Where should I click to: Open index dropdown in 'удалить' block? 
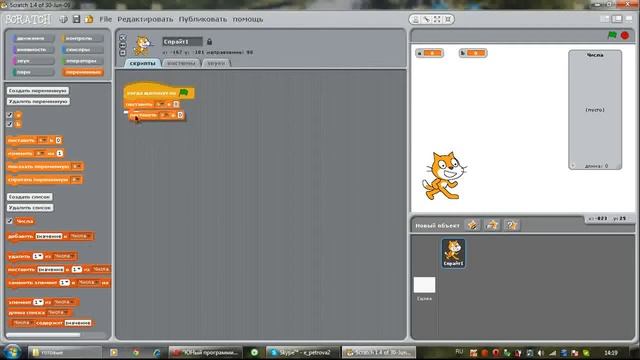(38, 256)
